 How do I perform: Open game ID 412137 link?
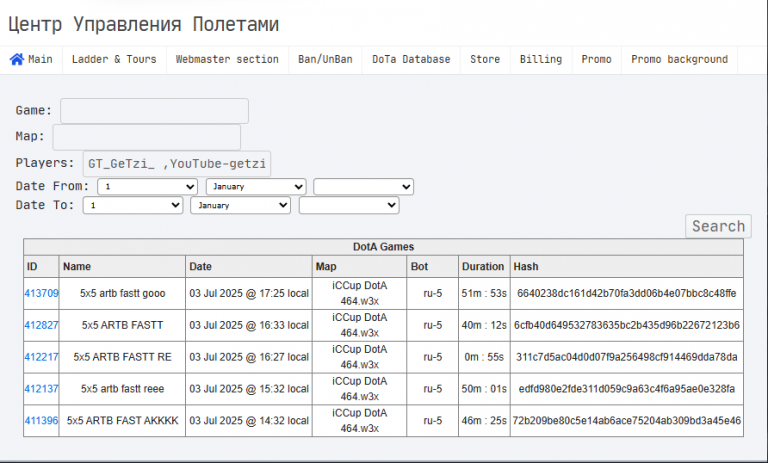42,389
